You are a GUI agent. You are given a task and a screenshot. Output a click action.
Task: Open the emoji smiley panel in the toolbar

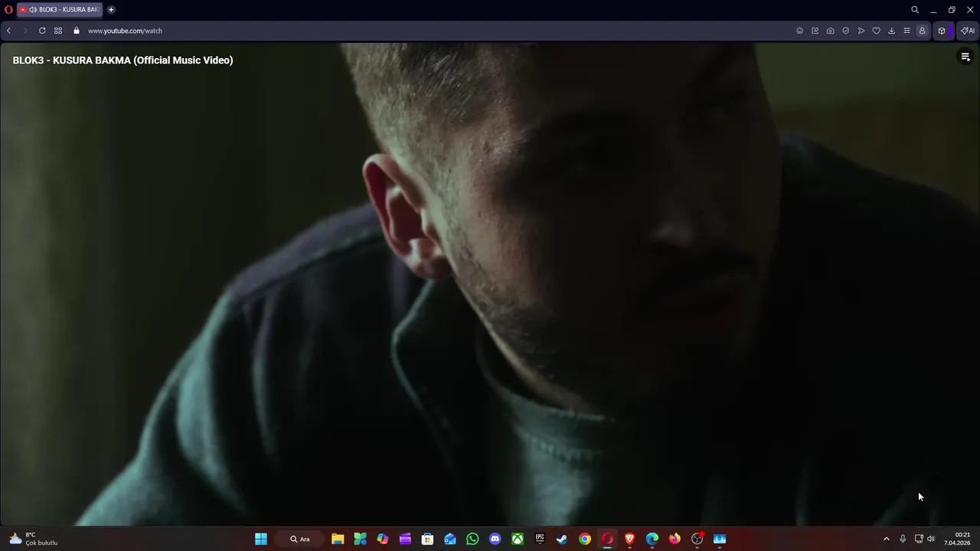(799, 31)
